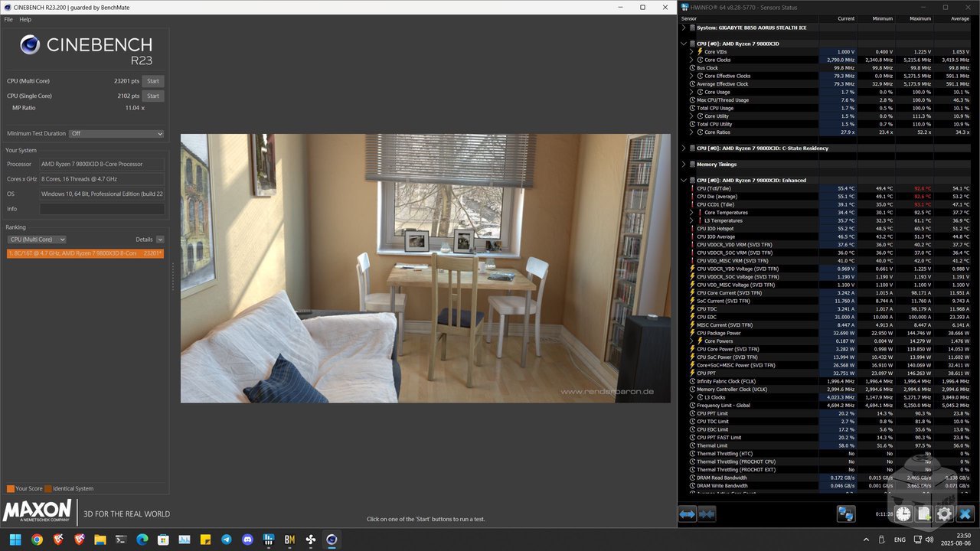Image resolution: width=980 pixels, height=551 pixels.
Task: Expand the L3 Clocks row
Action: [691, 397]
